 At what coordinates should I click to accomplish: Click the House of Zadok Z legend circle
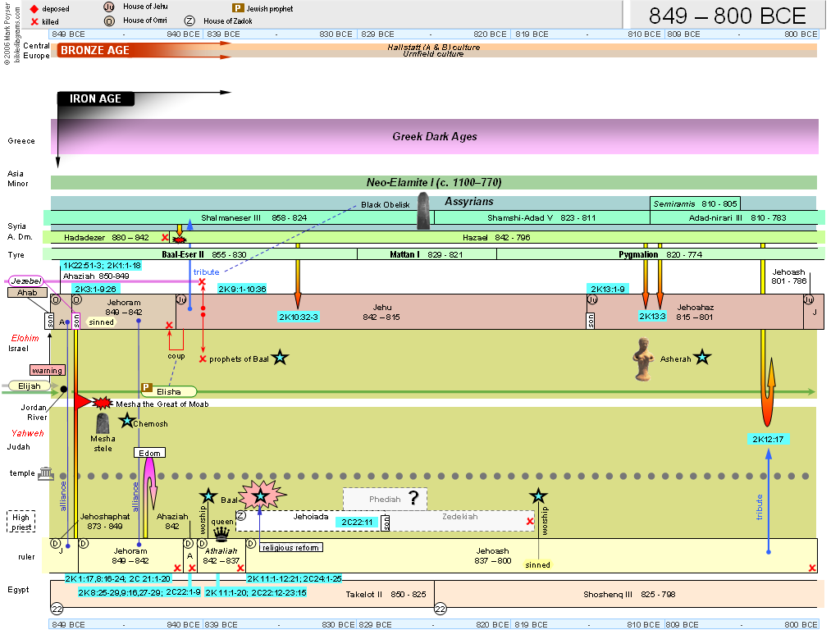click(x=190, y=21)
